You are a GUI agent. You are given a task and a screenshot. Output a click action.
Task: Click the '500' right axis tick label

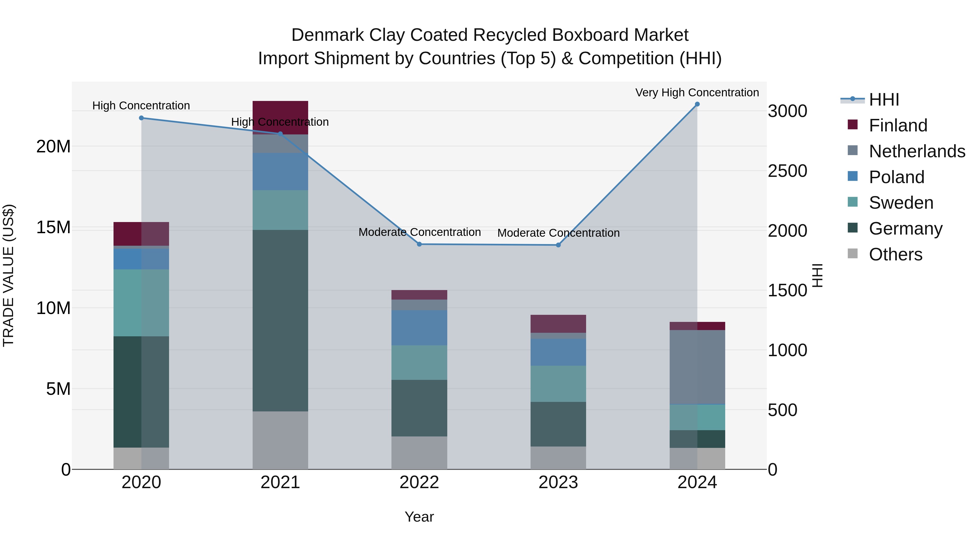pos(783,410)
